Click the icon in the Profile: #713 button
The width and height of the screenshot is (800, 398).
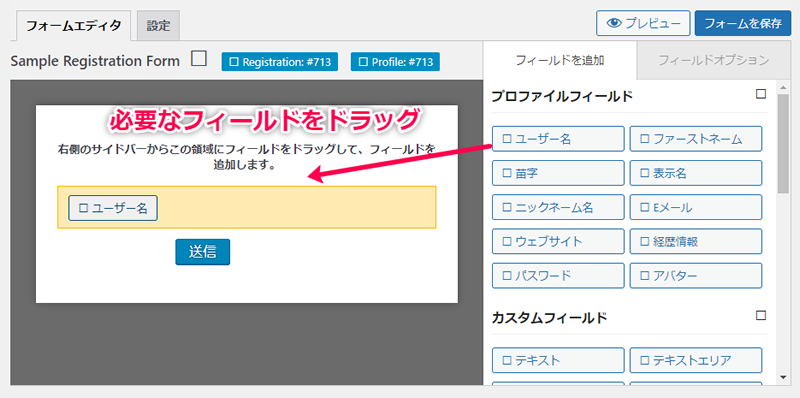point(363,62)
